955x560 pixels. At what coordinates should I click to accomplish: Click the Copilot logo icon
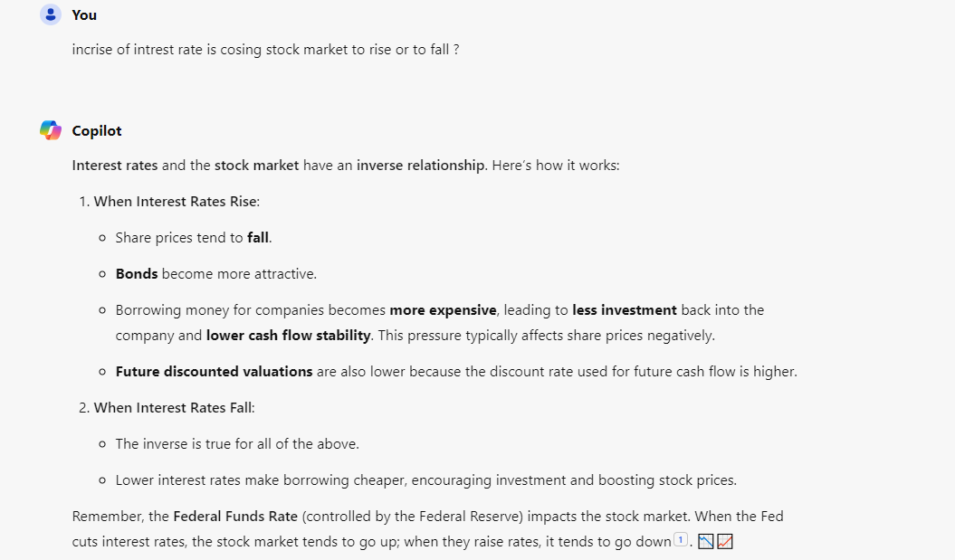[x=51, y=130]
